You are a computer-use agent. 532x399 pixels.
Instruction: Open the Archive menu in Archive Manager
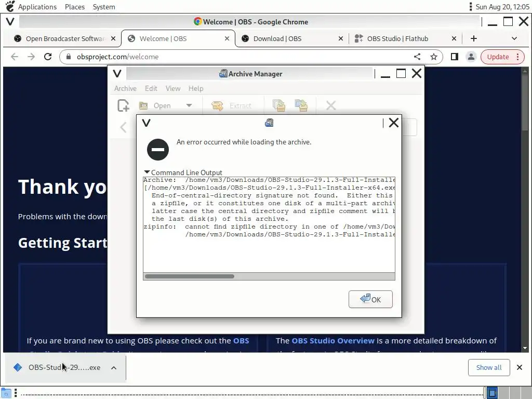(125, 88)
